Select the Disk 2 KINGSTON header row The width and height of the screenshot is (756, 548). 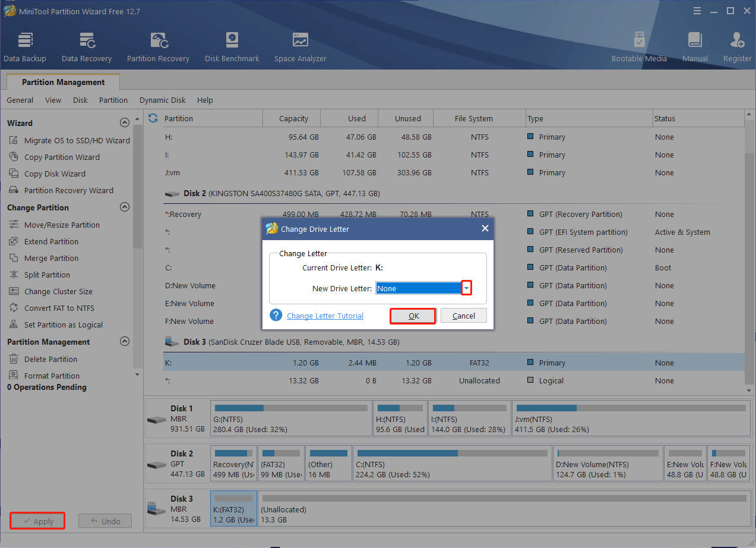click(454, 194)
